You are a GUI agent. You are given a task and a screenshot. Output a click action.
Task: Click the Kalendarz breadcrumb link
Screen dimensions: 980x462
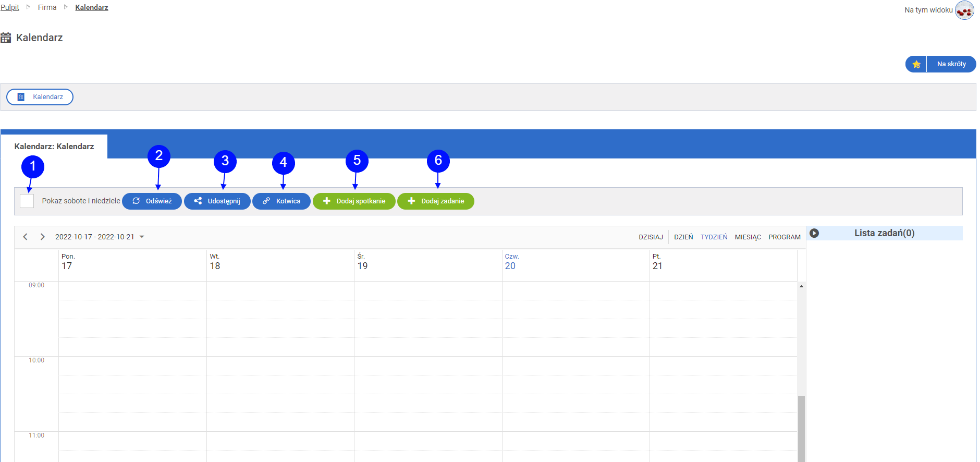(92, 7)
